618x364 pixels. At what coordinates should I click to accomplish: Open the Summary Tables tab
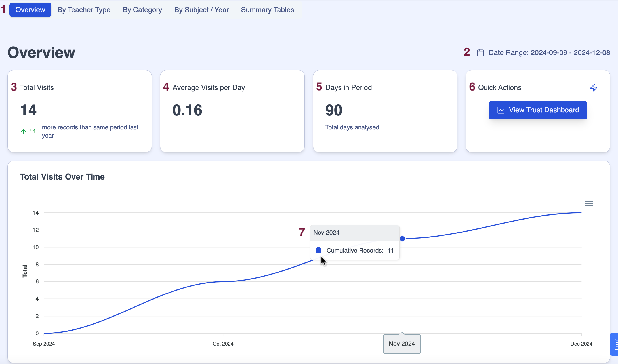tap(267, 10)
